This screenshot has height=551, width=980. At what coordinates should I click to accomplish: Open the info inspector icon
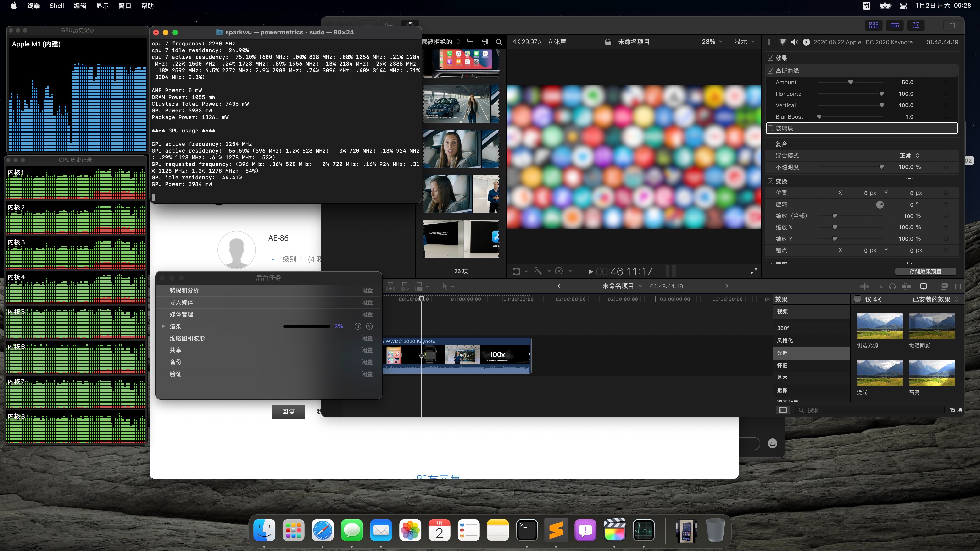pyautogui.click(x=806, y=42)
